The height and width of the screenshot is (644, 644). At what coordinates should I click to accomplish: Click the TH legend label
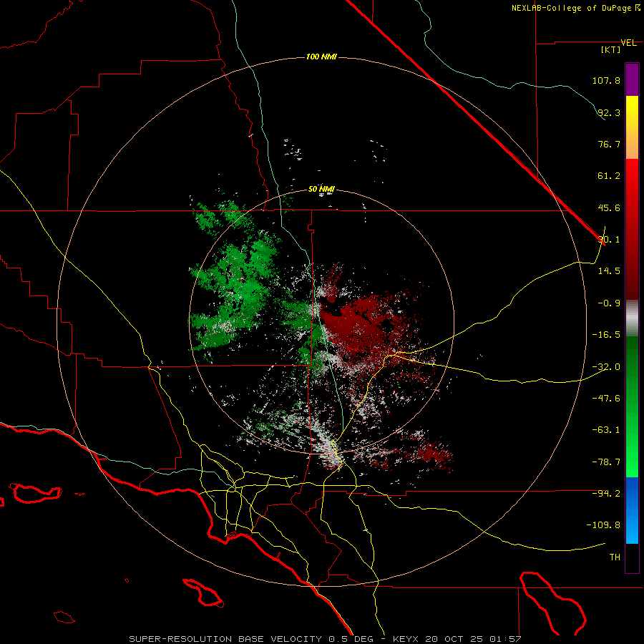pyautogui.click(x=615, y=557)
